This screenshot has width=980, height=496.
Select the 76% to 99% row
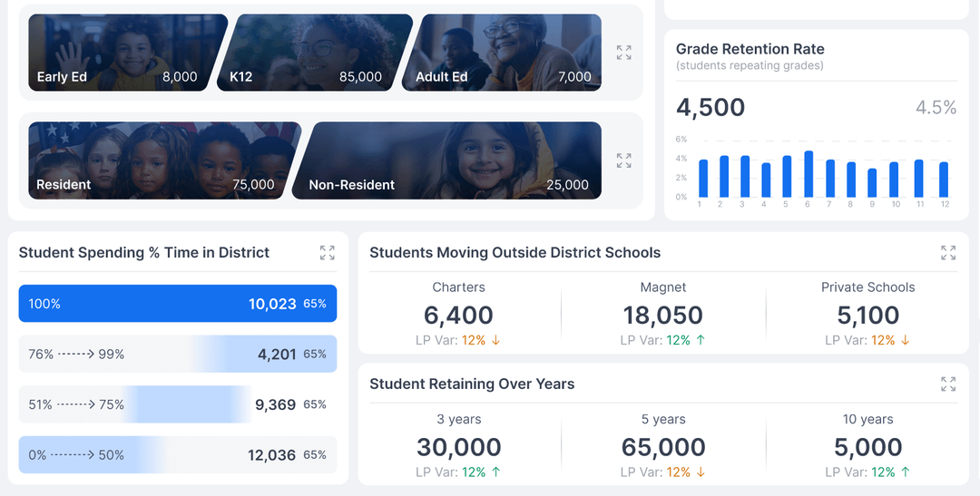click(178, 354)
